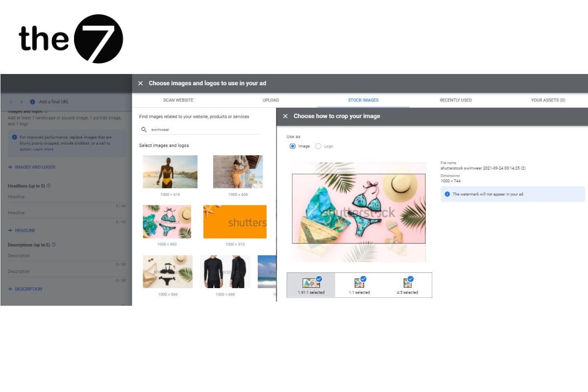Select the Image radio button
The image size is (588, 392).
click(293, 146)
